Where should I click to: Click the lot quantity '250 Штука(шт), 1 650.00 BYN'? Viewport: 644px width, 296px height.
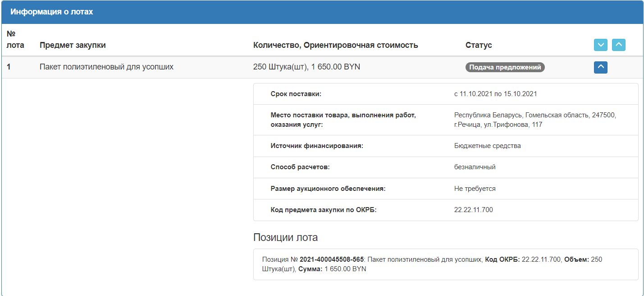[x=306, y=67]
